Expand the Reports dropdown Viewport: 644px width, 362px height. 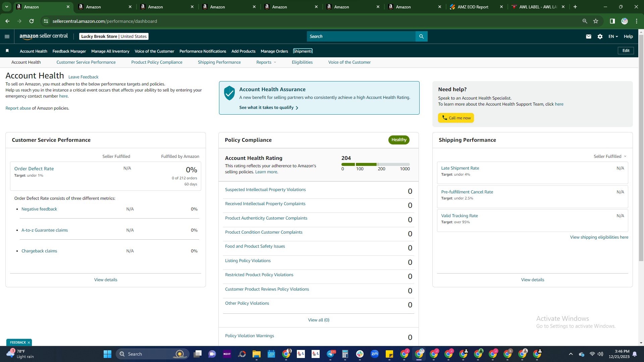pyautogui.click(x=266, y=62)
